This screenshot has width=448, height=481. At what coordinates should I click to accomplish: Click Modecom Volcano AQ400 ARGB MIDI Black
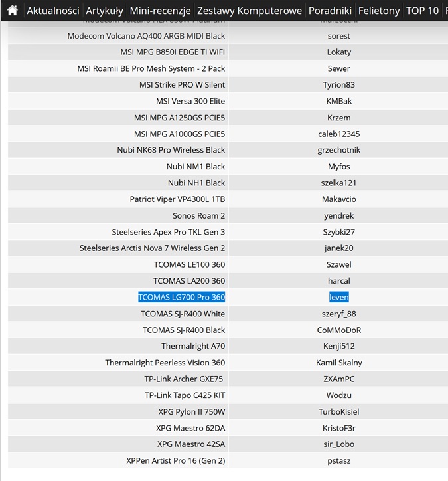coord(146,36)
